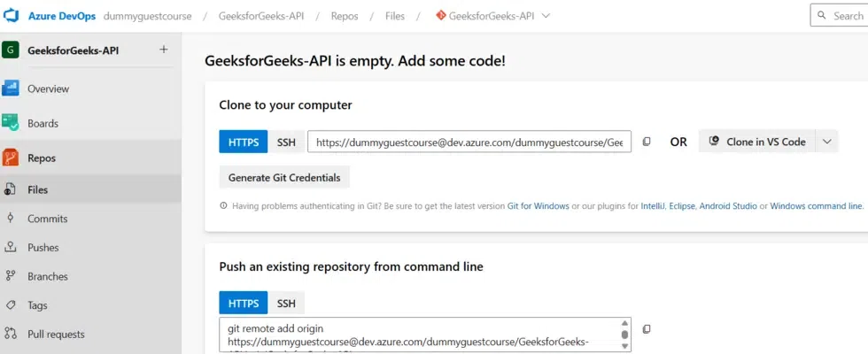Open the Eclipse plugin link
Screen dimensions: 868x354
[681, 205]
